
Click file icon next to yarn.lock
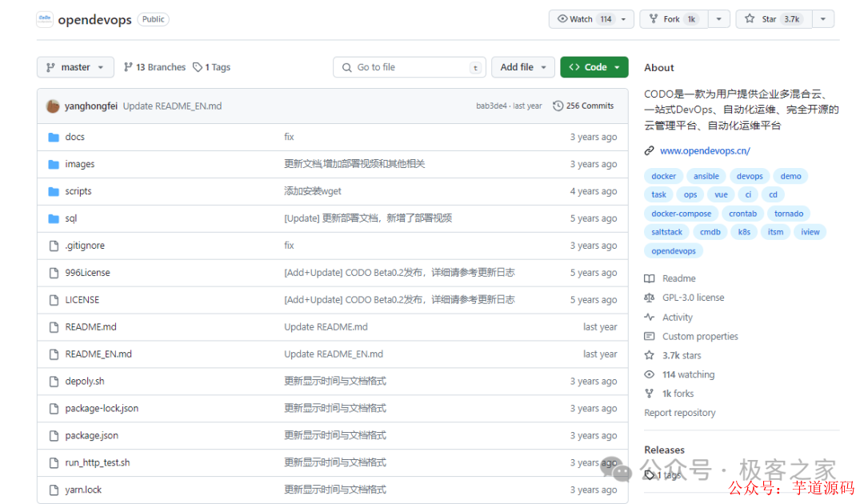(x=54, y=490)
